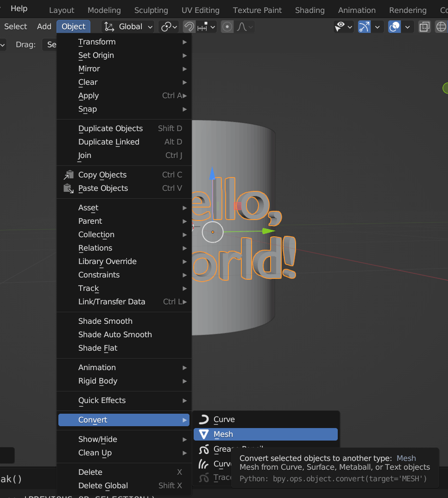Screen dimensions: 448x498
Task: Switch to the UV Editing workspace tab
Action: [201, 11]
